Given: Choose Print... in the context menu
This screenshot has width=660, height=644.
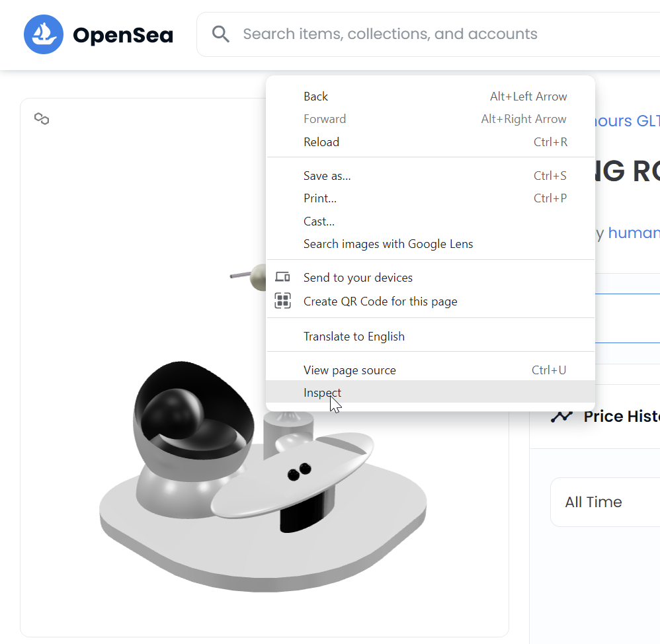Looking at the screenshot, I should tap(430, 198).
